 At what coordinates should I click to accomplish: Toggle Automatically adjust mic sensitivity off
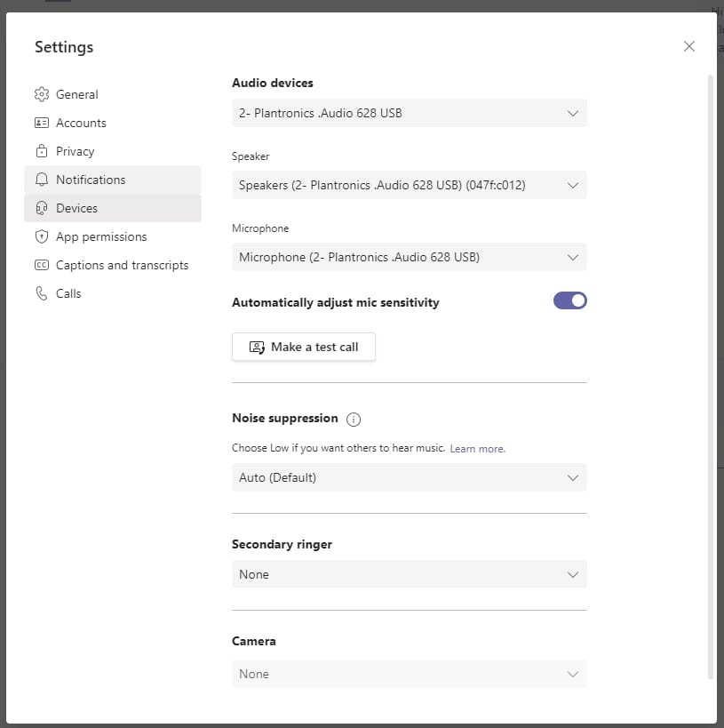pos(569,300)
